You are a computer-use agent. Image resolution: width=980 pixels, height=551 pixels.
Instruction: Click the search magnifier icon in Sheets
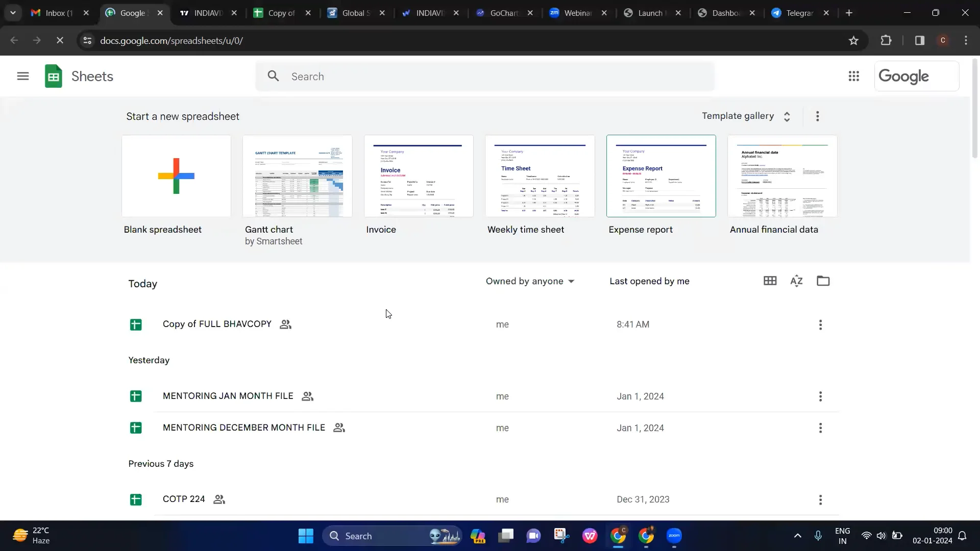[x=274, y=77]
